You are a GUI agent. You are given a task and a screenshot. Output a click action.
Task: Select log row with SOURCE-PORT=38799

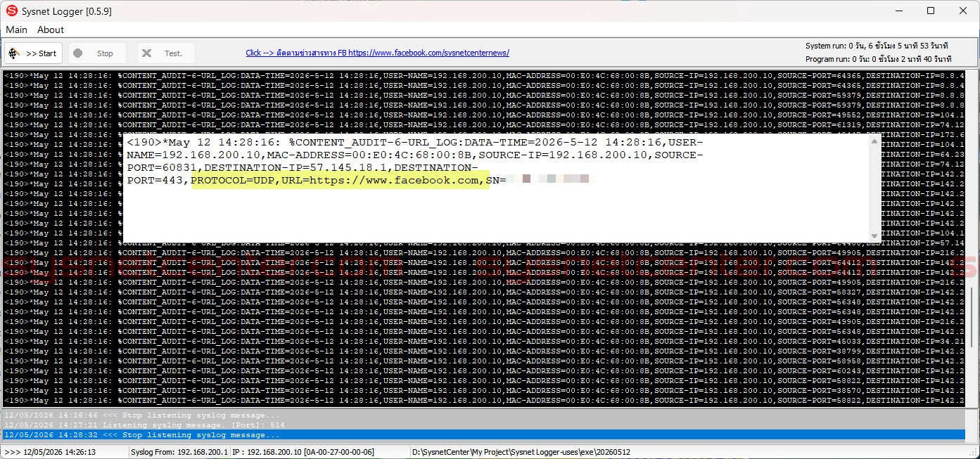484,351
